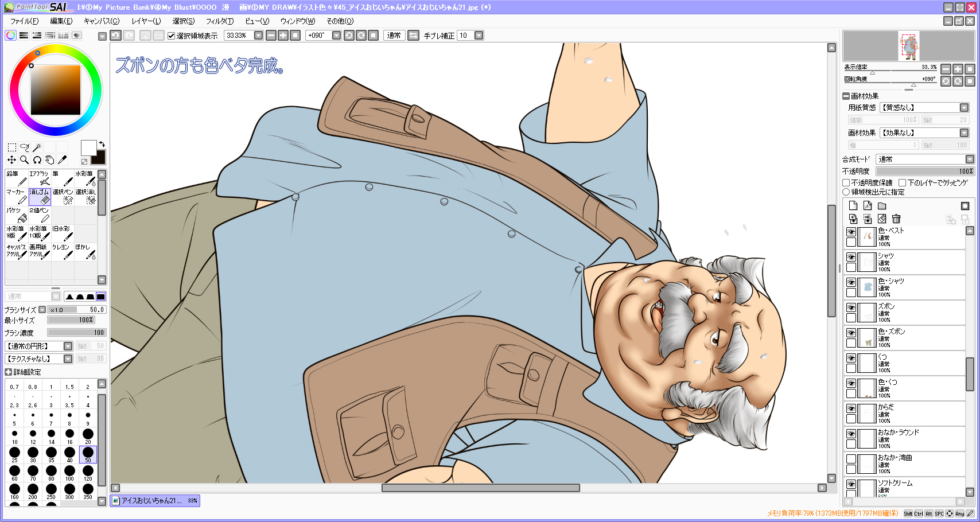Open the 画材効果 effect dropdown
Screen dimensions: 980x522
(x=964, y=133)
